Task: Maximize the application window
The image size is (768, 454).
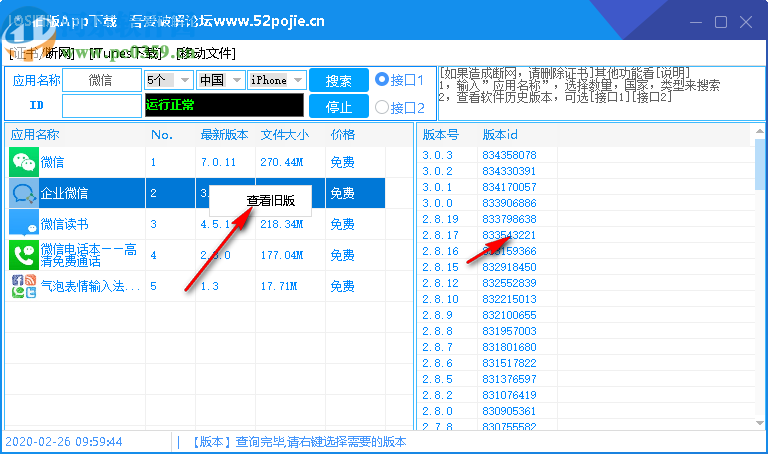Action: click(720, 22)
